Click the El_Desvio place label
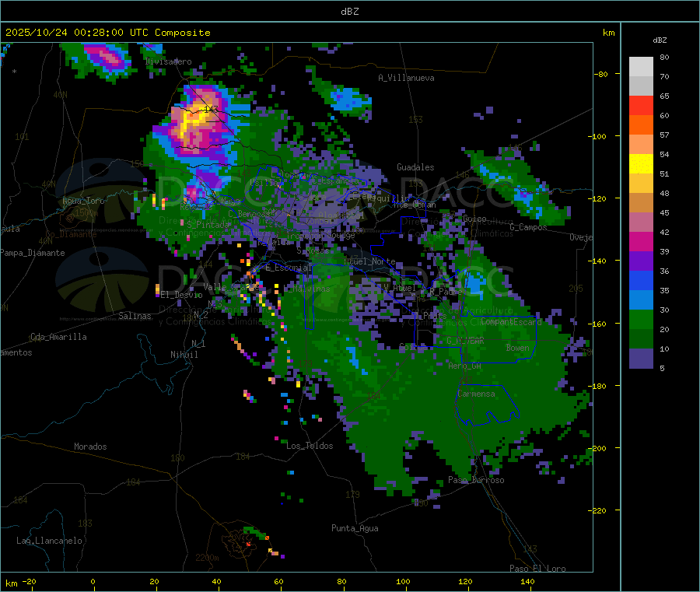This screenshot has width=700, height=592. click(182, 295)
